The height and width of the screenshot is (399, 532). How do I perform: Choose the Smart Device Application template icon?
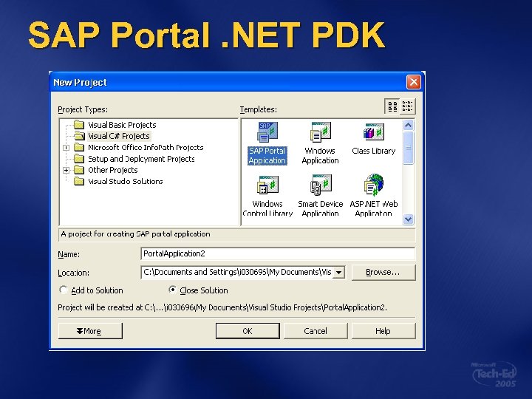pos(321,185)
